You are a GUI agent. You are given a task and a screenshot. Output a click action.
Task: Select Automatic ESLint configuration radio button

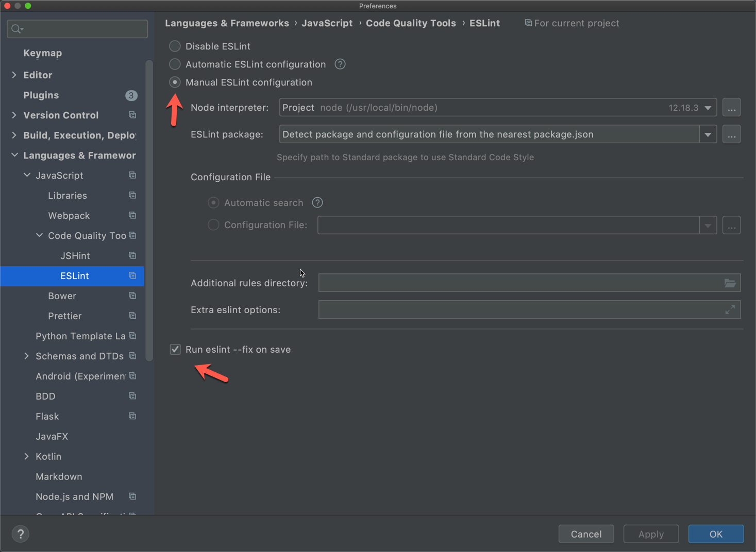(175, 64)
